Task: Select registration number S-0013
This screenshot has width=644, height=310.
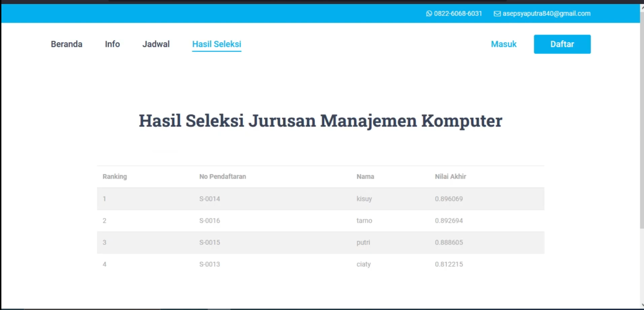Action: tap(210, 264)
